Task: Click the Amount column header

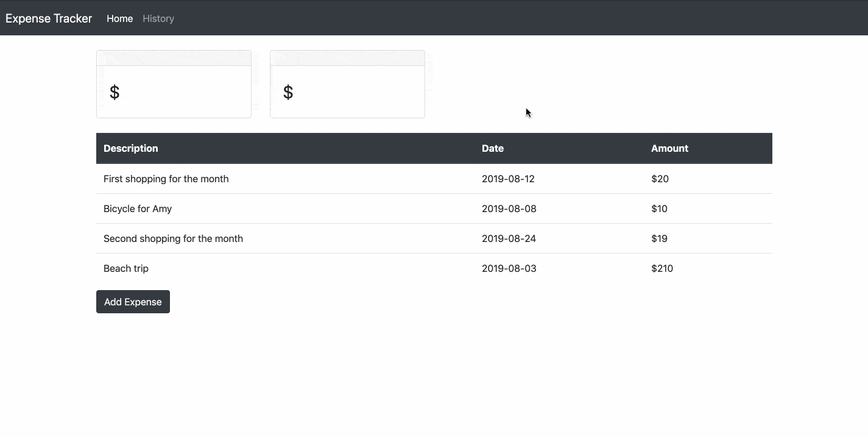Action: tap(669, 148)
